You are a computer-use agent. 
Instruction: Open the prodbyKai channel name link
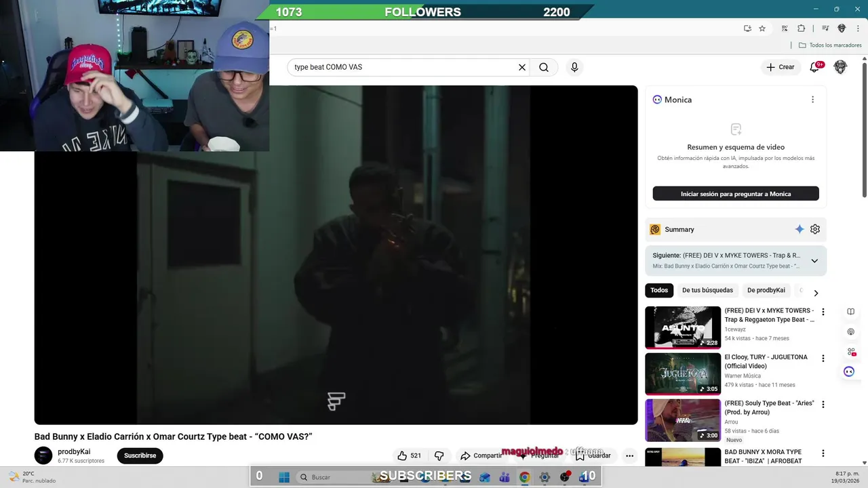pyautogui.click(x=74, y=451)
